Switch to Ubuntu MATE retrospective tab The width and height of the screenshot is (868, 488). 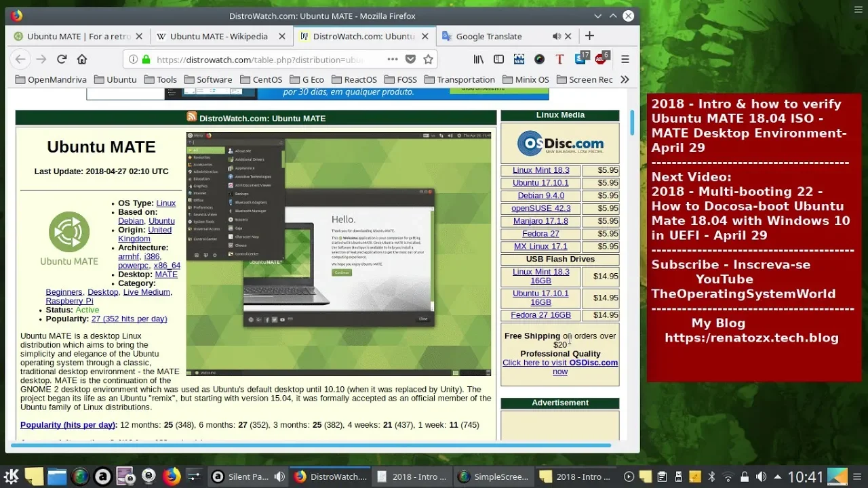(79, 37)
